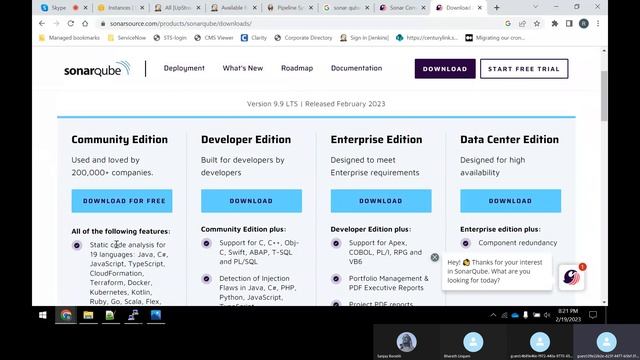Click the browser back arrow
Screen dimensions: 640x360
(x=42, y=24)
